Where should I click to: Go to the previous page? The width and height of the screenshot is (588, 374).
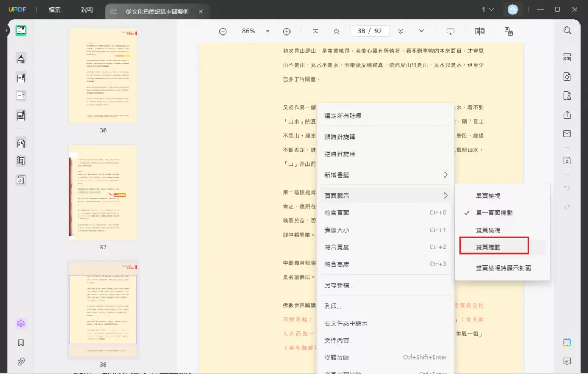[x=336, y=31]
